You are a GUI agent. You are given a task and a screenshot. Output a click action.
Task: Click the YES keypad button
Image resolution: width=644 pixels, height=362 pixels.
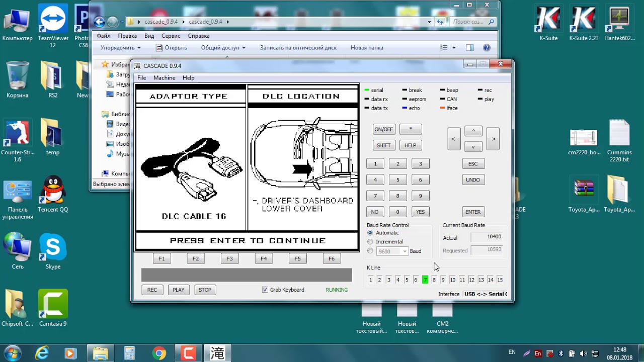(420, 212)
